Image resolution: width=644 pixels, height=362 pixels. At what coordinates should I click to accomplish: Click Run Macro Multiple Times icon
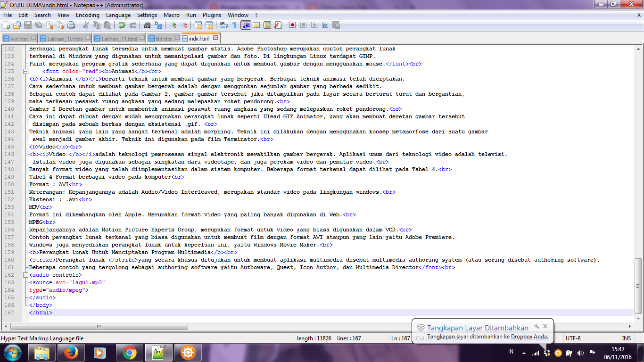point(325,25)
